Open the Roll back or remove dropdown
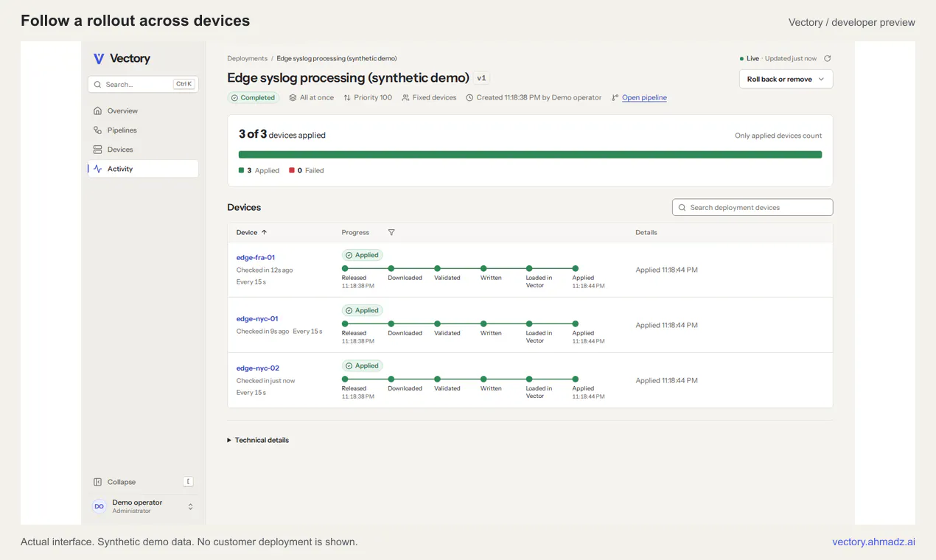 point(786,79)
